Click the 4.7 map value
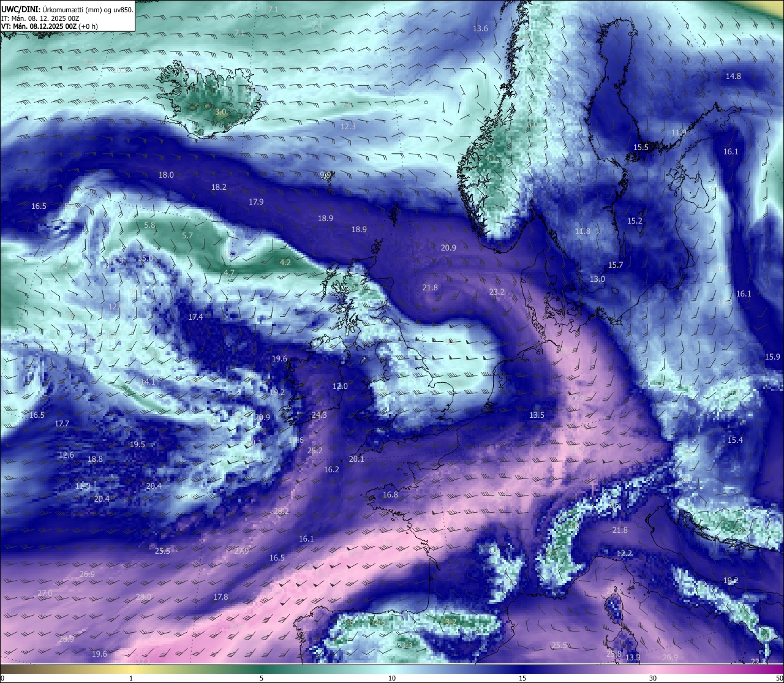784x683 pixels. [x=229, y=272]
